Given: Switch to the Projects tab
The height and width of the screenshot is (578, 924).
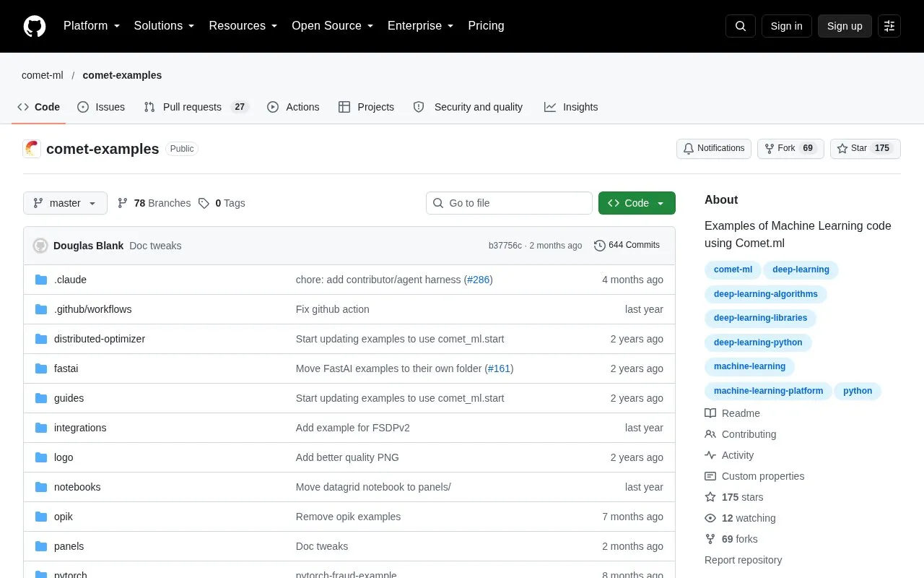Looking at the screenshot, I should click(x=366, y=107).
